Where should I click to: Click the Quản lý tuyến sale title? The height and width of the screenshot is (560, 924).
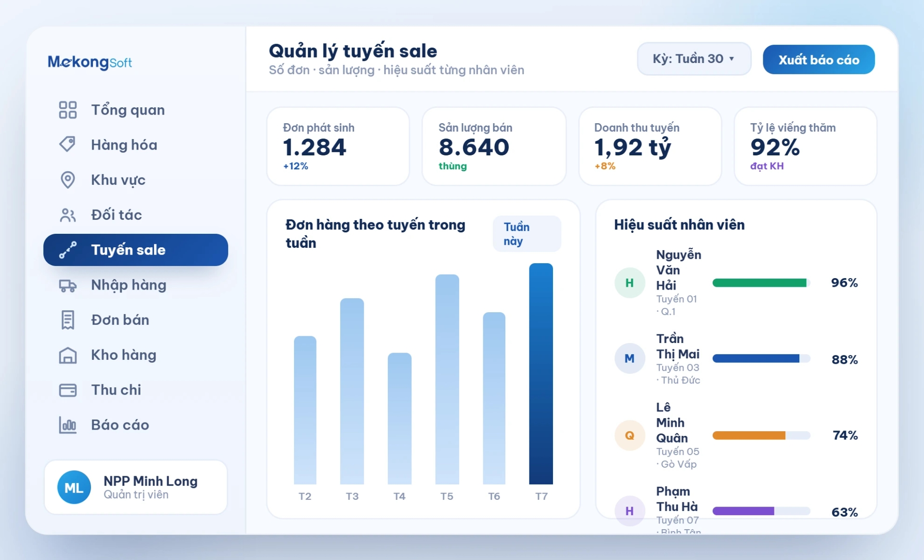pyautogui.click(x=353, y=51)
